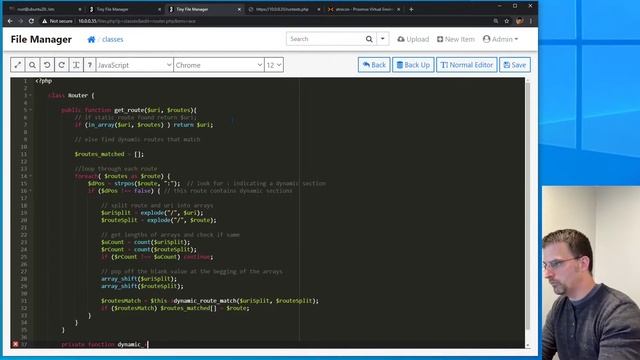Open the JavaScript language mode dropdown
The image size is (640, 360).
(x=134, y=65)
